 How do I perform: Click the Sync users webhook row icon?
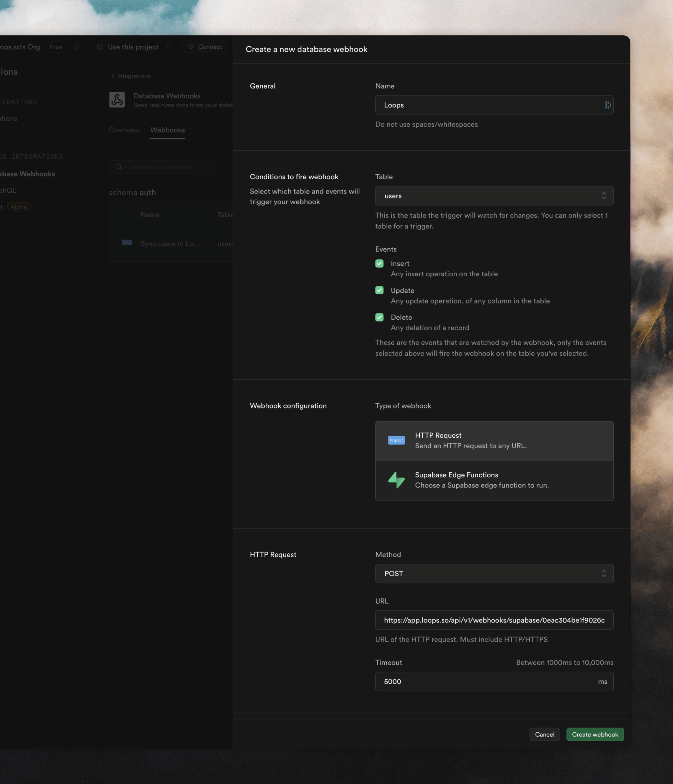(127, 242)
